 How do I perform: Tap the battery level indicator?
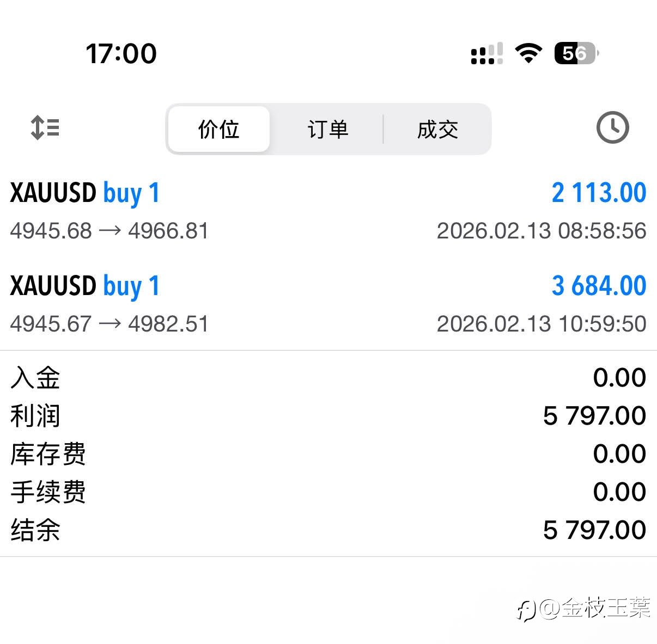(x=576, y=53)
